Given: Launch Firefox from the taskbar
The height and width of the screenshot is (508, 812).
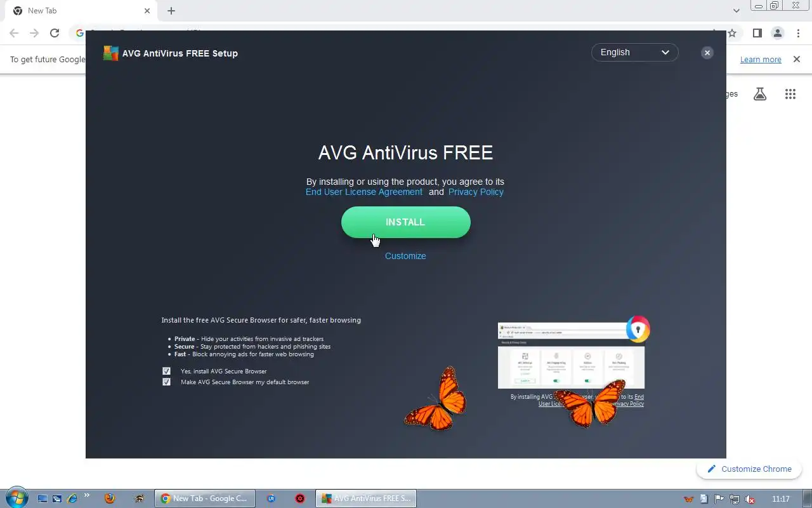Looking at the screenshot, I should [x=110, y=498].
